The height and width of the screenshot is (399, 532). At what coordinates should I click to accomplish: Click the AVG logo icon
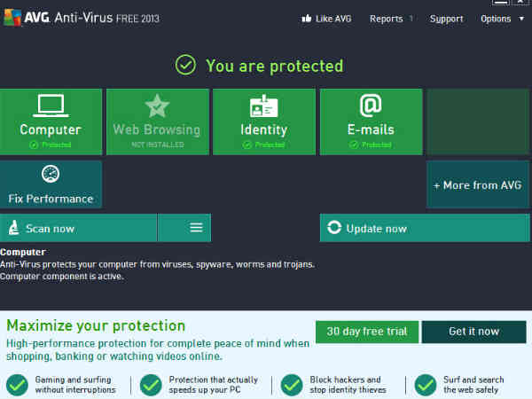[x=12, y=18]
